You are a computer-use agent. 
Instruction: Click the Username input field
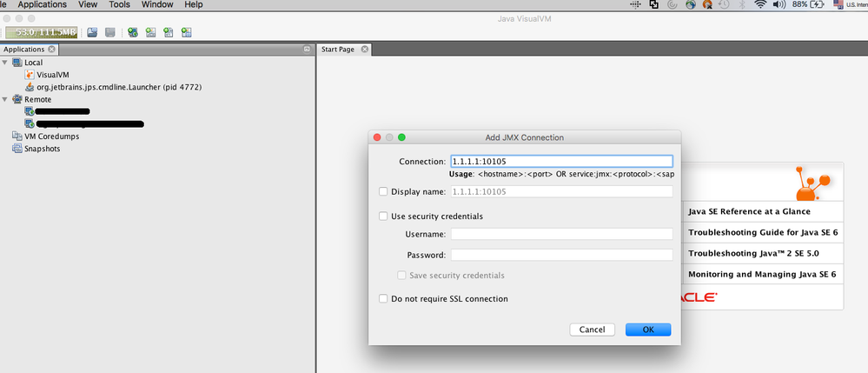pyautogui.click(x=562, y=234)
